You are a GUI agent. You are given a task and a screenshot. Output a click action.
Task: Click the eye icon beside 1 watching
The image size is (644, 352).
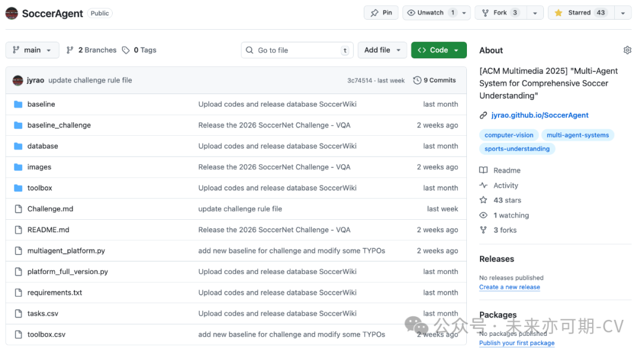(484, 216)
